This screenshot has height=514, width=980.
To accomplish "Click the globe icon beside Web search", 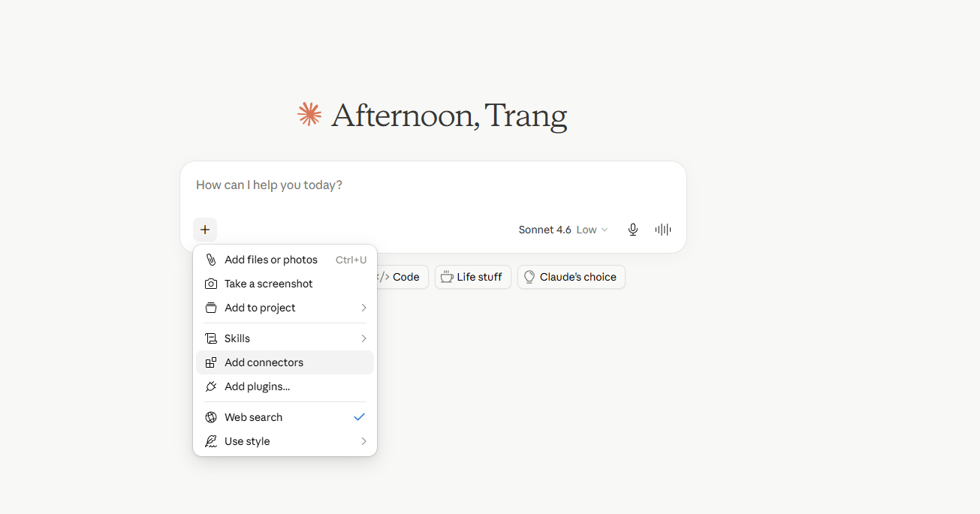I will (x=211, y=417).
